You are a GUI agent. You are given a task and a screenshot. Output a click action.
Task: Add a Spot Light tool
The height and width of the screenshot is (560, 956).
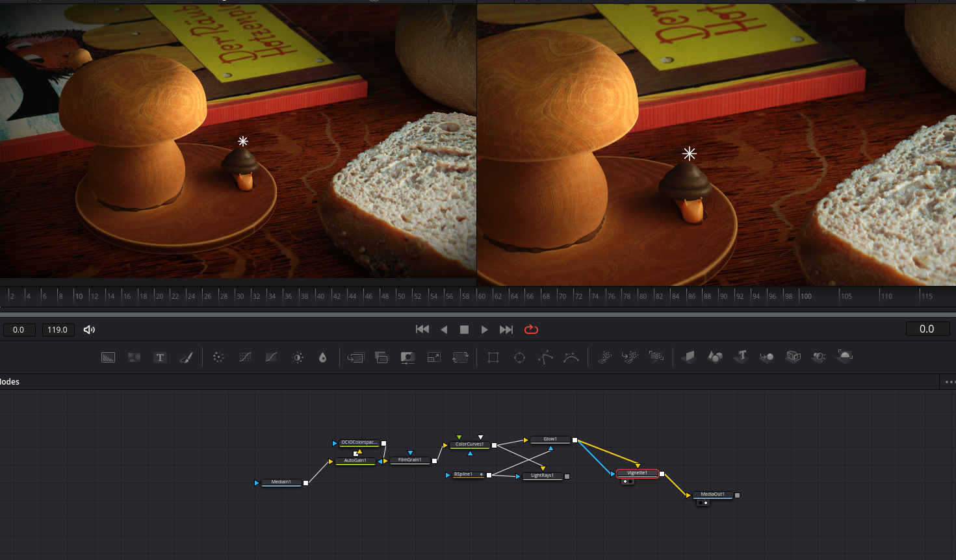pyautogui.click(x=819, y=357)
